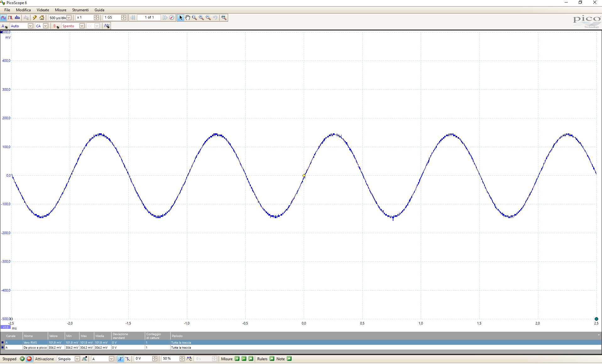Click the yellow trigger marker diamond
Image resolution: width=602 pixels, height=364 pixels.
[304, 175]
